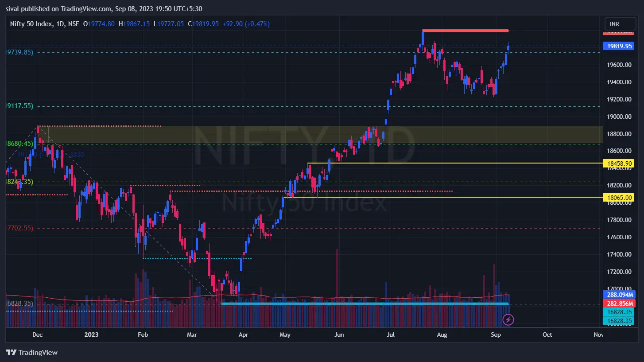Select the yellow horizontal line at 18065.00
The width and height of the screenshot is (644, 362).
(x=443, y=197)
